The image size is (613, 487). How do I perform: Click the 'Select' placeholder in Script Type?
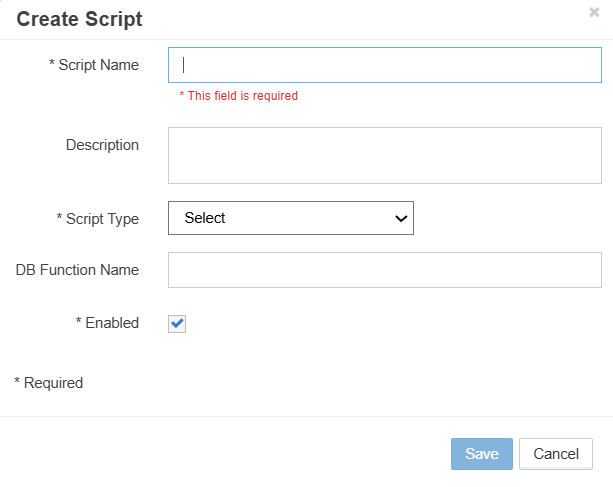(206, 218)
